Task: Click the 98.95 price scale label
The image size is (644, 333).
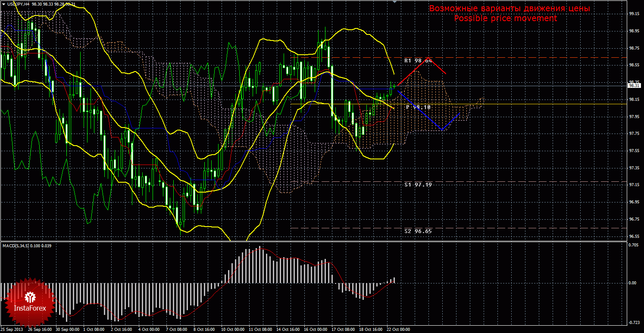Action: tap(634, 31)
